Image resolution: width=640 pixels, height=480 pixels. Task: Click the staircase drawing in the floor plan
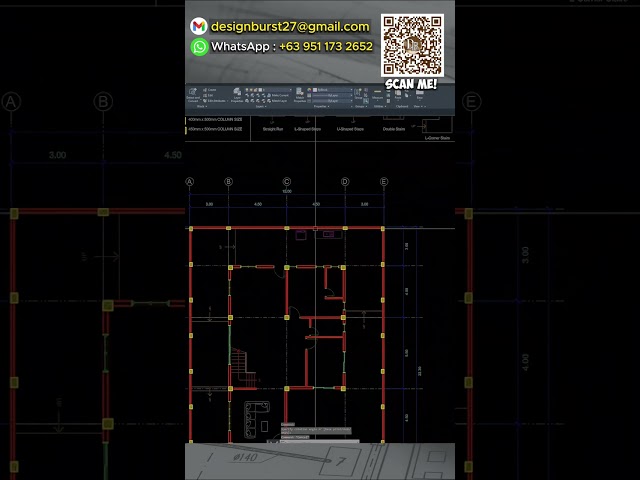243,367
